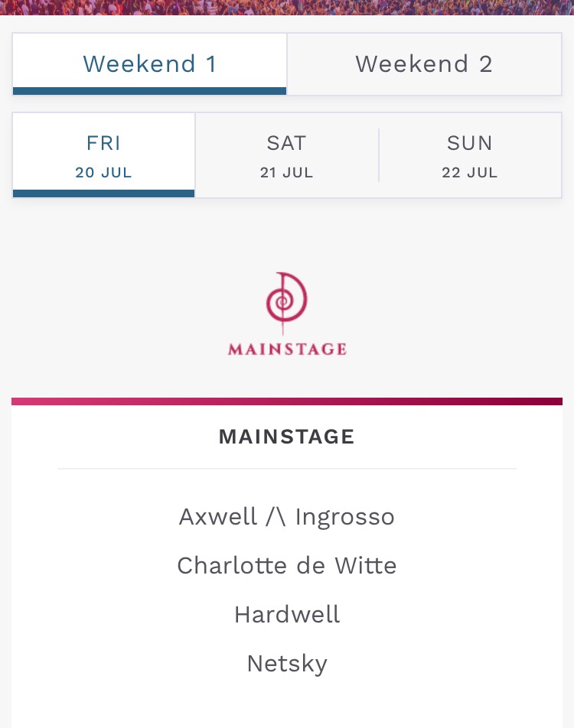Switch to the Weekend 2 tab

pos(424,64)
